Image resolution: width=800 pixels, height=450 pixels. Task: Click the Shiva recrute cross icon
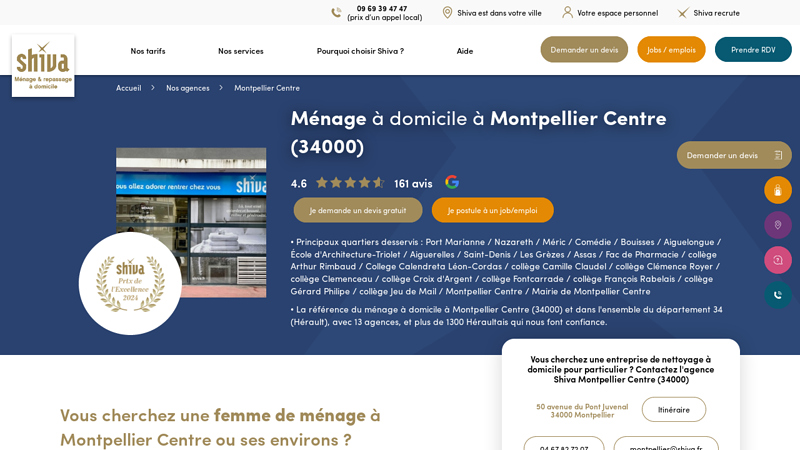(x=683, y=13)
